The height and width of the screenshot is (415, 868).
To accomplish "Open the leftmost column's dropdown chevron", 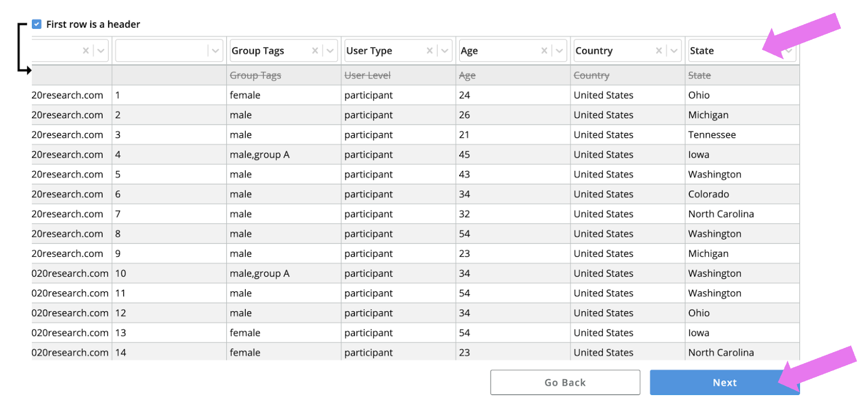I will pos(101,51).
